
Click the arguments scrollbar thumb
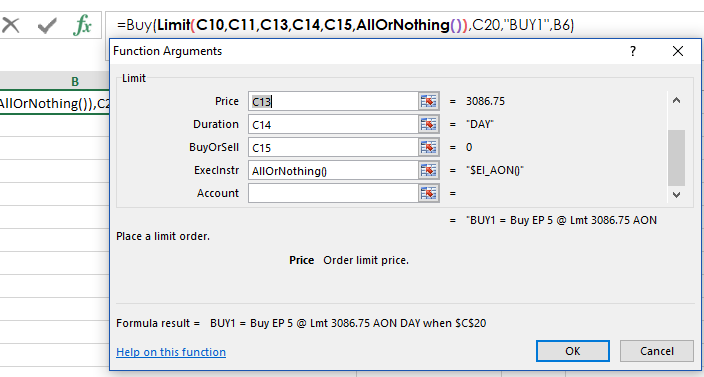[x=677, y=158]
